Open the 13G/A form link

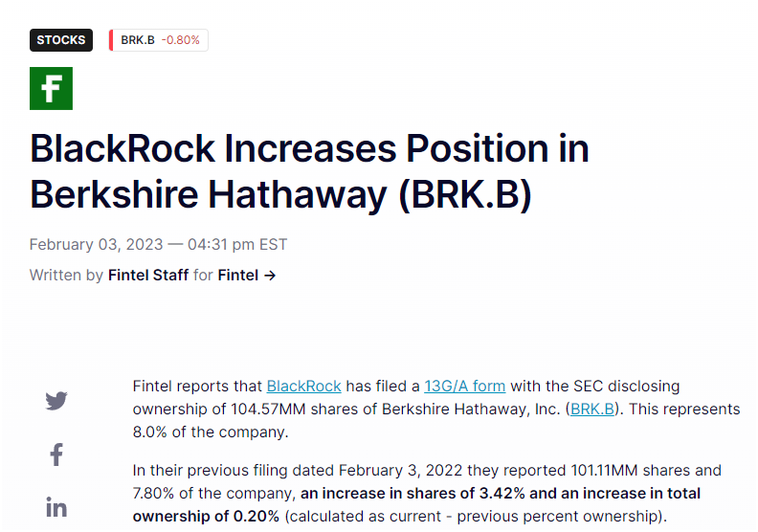tap(465, 386)
